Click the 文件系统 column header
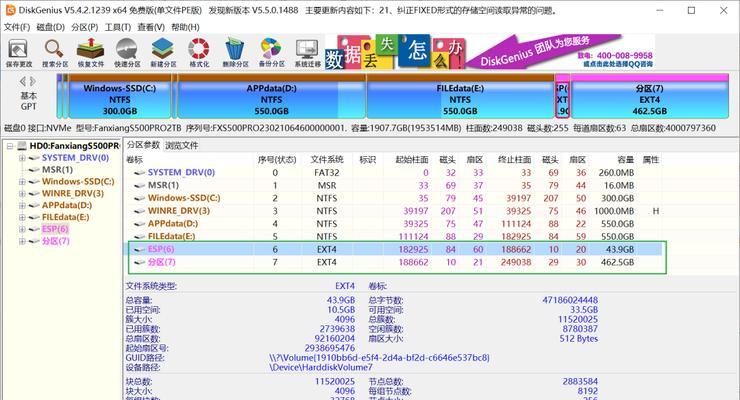This screenshot has width=740, height=400. tap(327, 160)
